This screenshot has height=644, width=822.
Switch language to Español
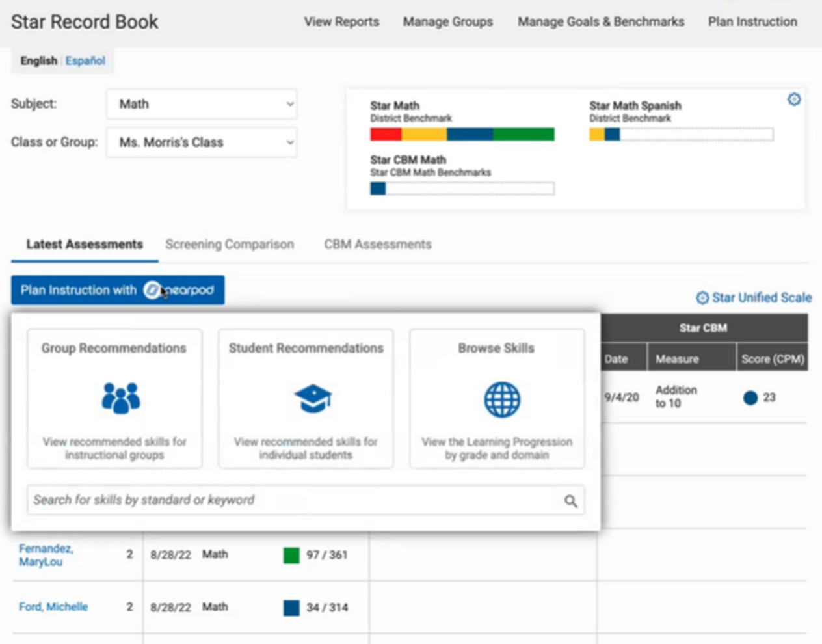[85, 60]
